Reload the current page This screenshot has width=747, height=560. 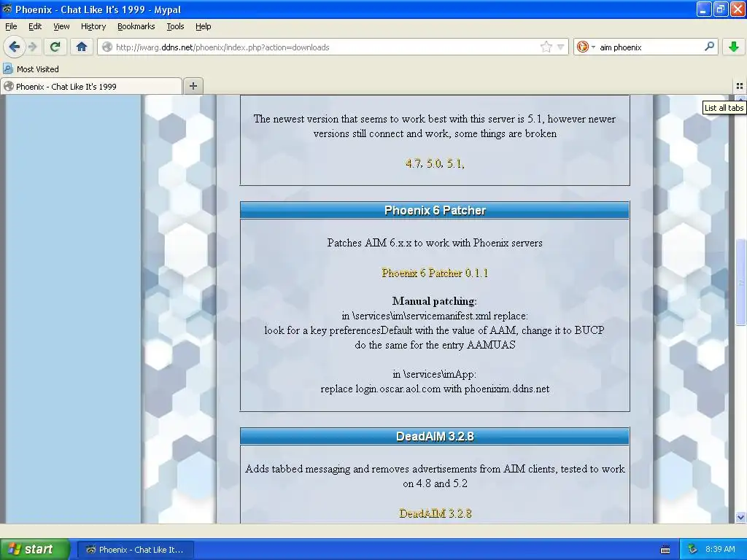point(55,47)
